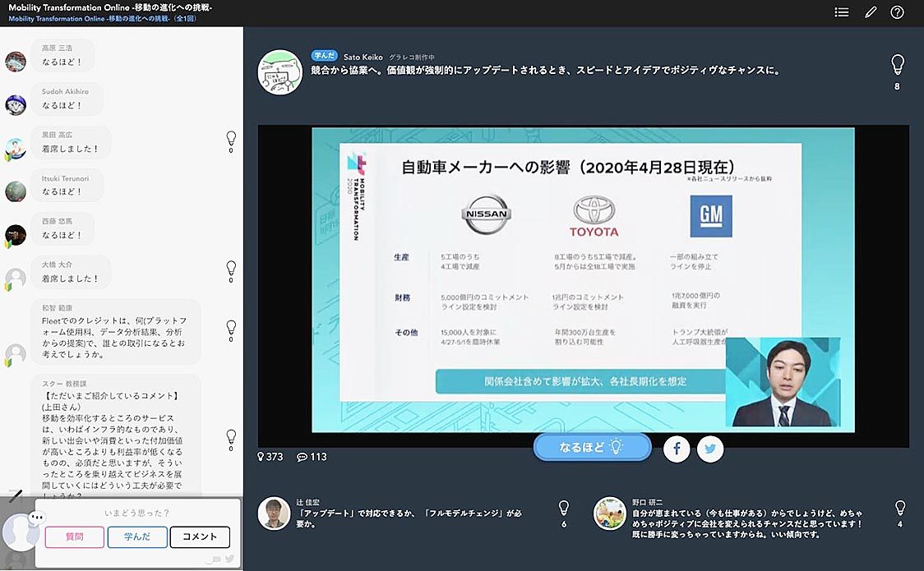924x571 pixels.
Task: Click Sato Keiko's avatar illustration
Action: click(280, 71)
